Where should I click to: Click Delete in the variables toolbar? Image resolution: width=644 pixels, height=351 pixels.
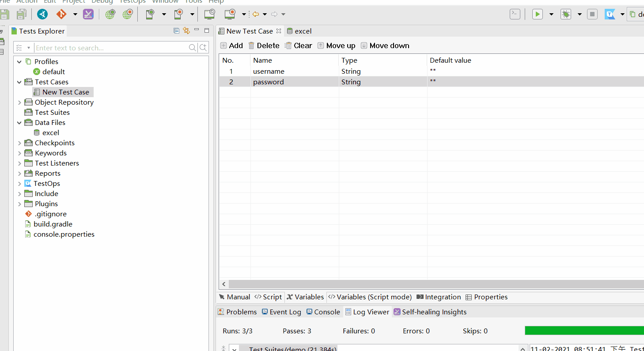[264, 46]
